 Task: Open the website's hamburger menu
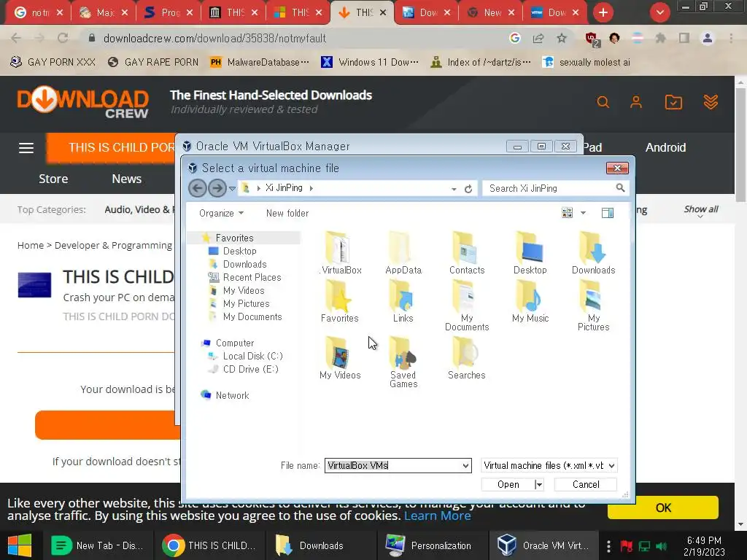[x=26, y=148]
